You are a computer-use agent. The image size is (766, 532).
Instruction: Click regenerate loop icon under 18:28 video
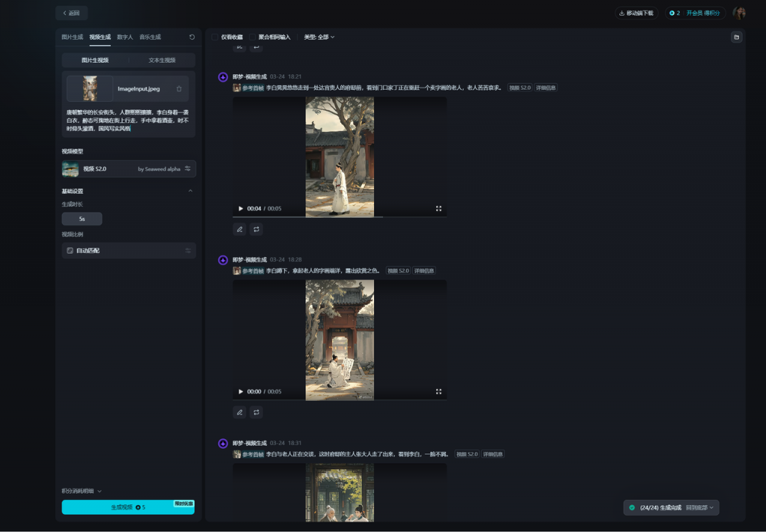257,412
